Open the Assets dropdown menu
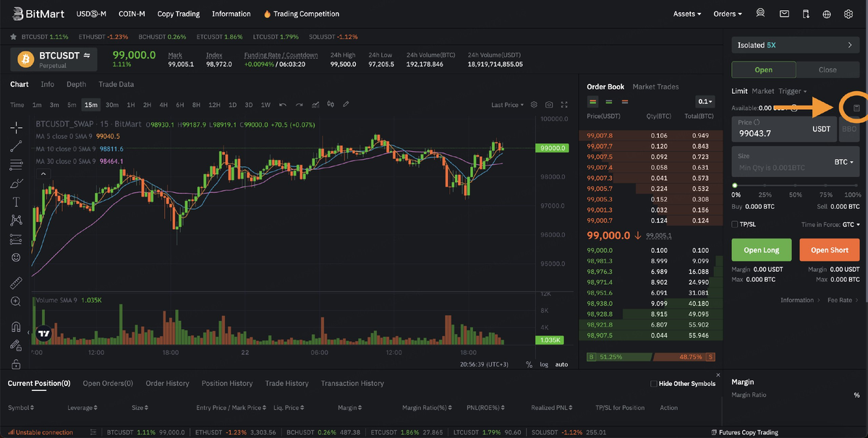The height and width of the screenshot is (438, 868). coord(686,14)
